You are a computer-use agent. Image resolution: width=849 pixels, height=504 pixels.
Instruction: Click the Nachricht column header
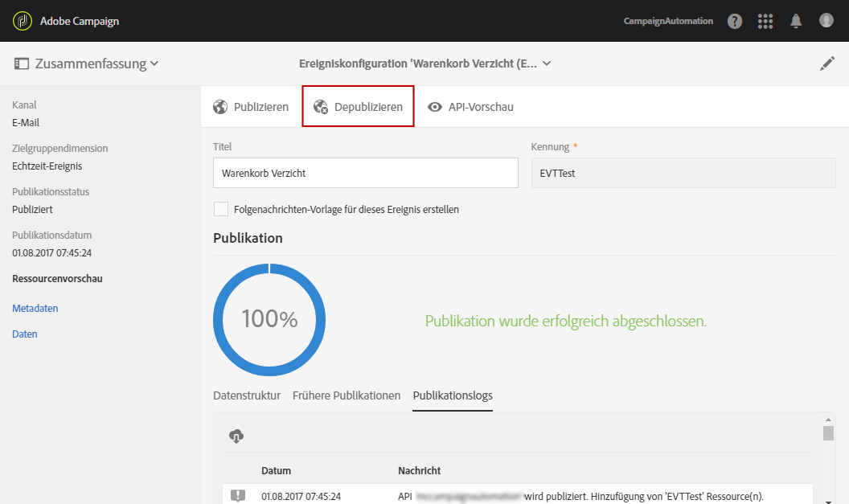coord(419,470)
